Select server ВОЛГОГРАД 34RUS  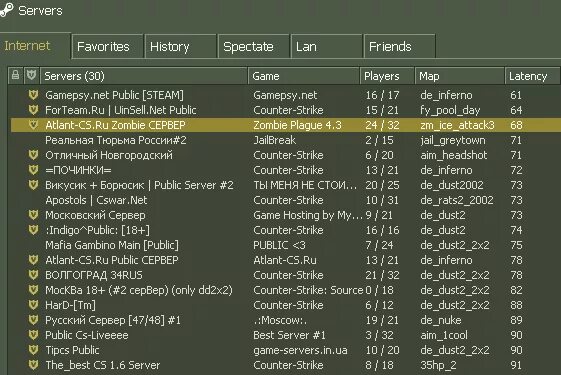(x=94, y=276)
